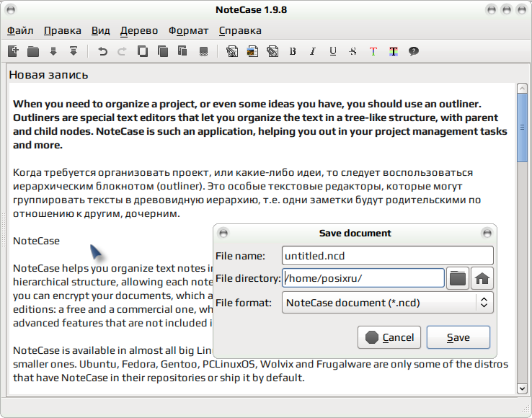The height and width of the screenshot is (418, 532).
Task: Choose text color with red T icon
Action: [373, 51]
